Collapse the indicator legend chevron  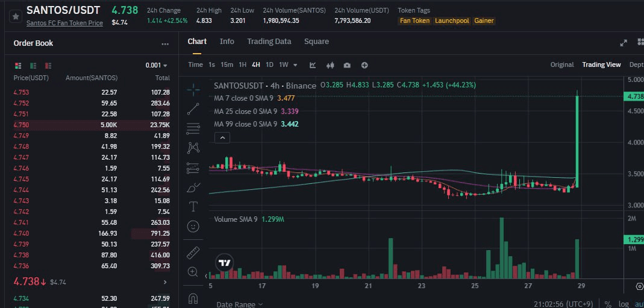click(222, 138)
